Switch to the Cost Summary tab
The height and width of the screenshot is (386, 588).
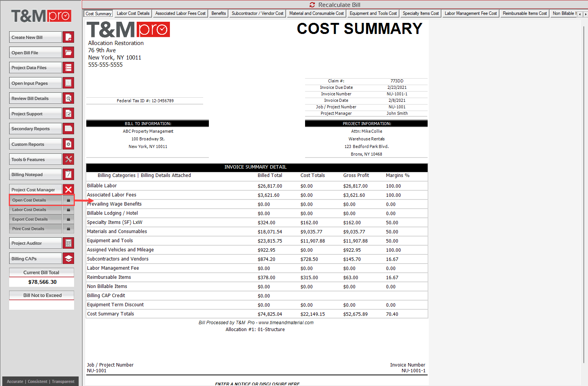point(98,13)
